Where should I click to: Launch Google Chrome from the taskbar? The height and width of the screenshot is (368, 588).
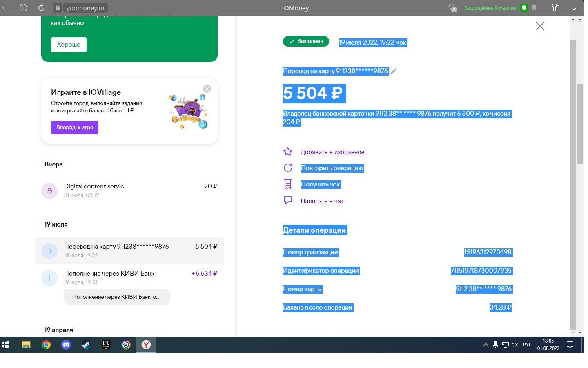click(46, 345)
